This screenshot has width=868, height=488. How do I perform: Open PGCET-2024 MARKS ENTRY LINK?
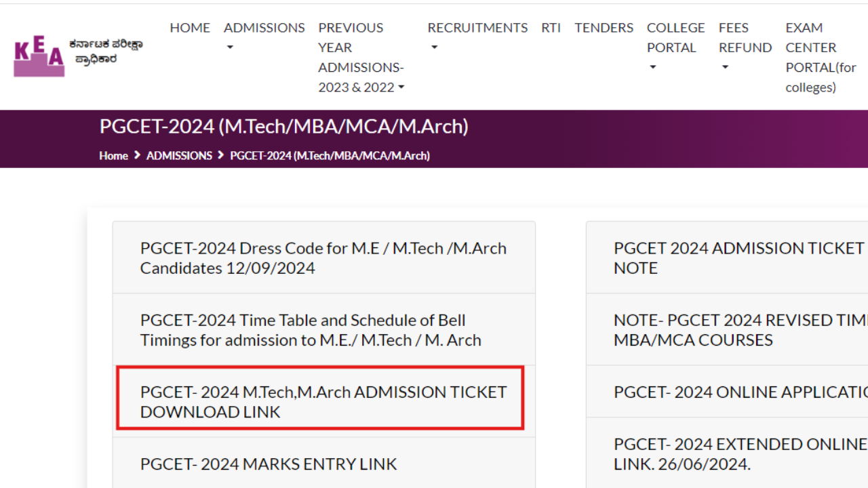tap(269, 464)
